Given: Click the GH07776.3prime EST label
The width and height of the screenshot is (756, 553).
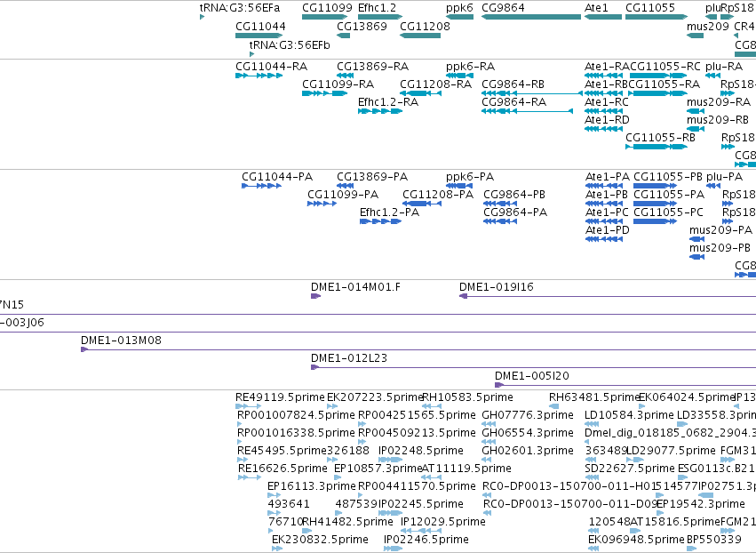Looking at the screenshot, I should click(528, 415).
